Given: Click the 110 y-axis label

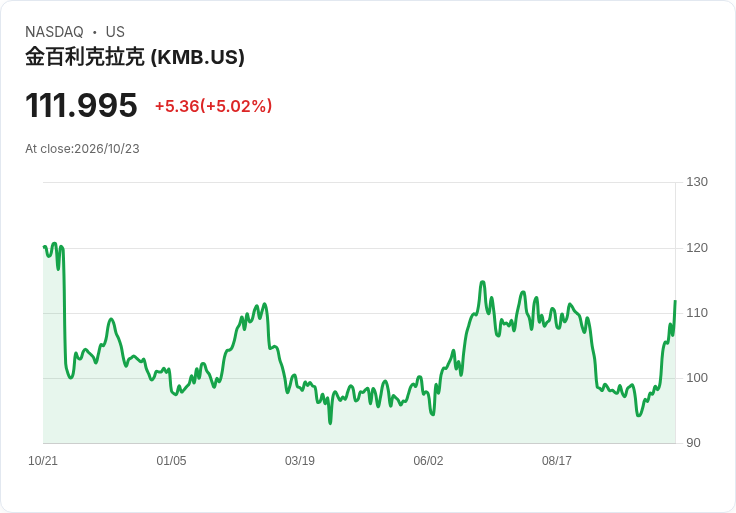Looking at the screenshot, I should point(697,313).
